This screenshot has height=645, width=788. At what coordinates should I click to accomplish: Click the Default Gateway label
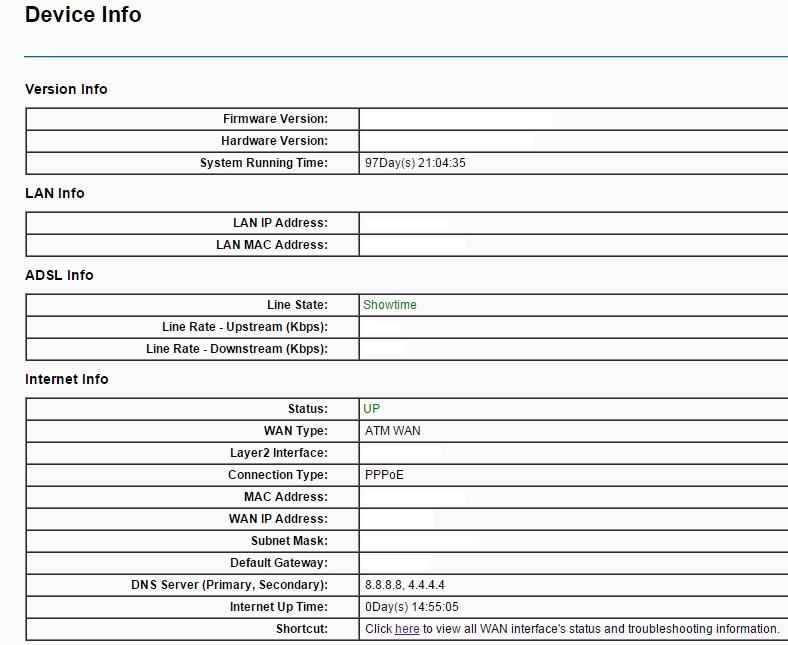tap(279, 563)
